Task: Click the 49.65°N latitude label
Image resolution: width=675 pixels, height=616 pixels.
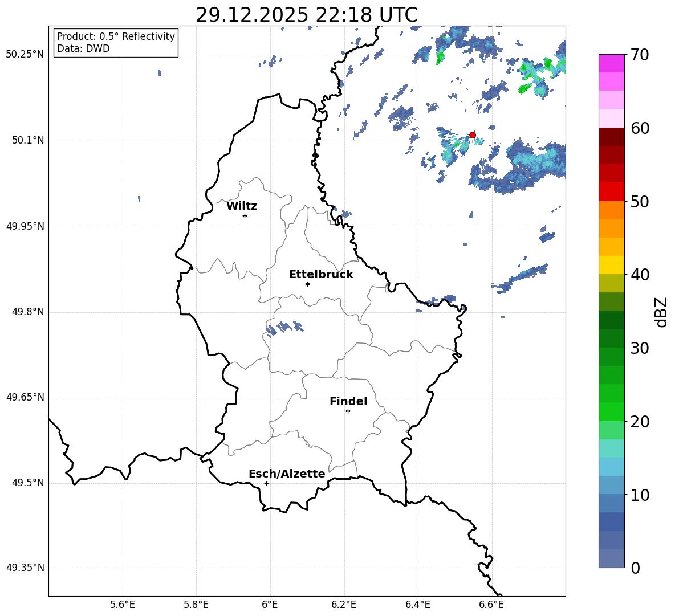Action: (25, 397)
